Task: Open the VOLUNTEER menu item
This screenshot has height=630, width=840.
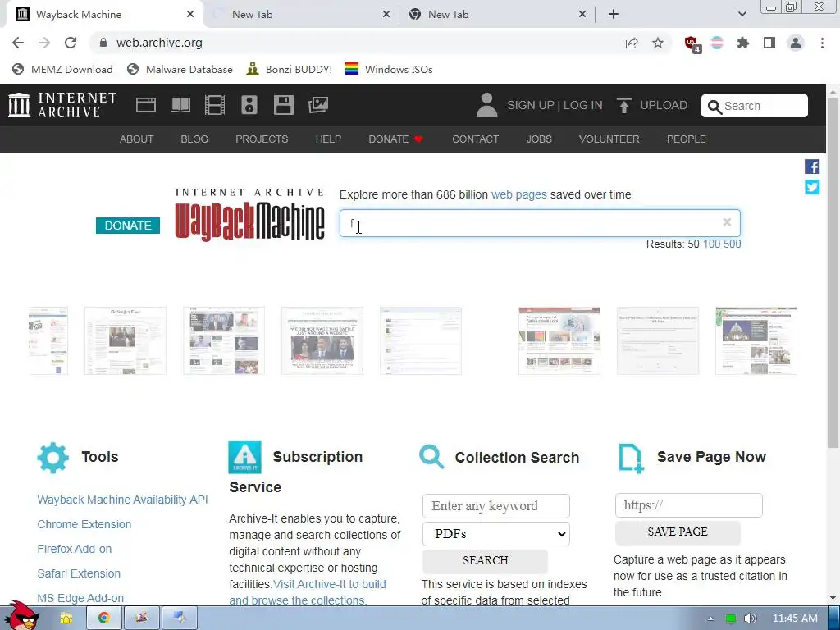Action: (x=609, y=139)
